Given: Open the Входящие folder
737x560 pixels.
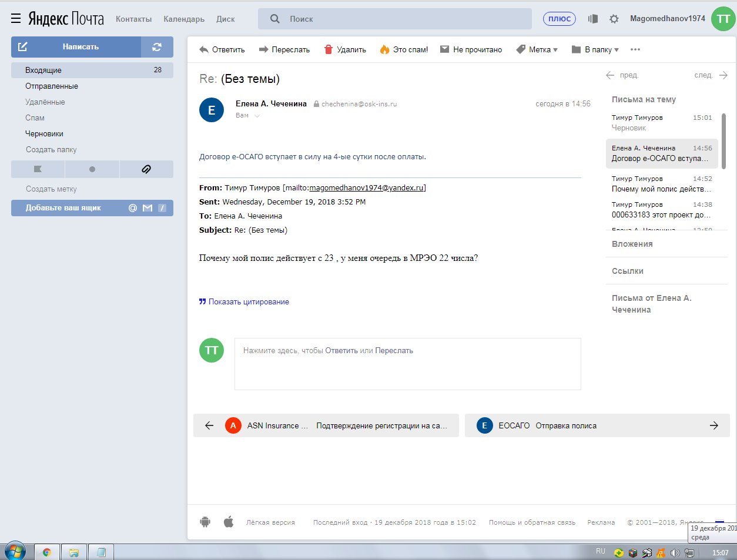Looking at the screenshot, I should pos(92,70).
